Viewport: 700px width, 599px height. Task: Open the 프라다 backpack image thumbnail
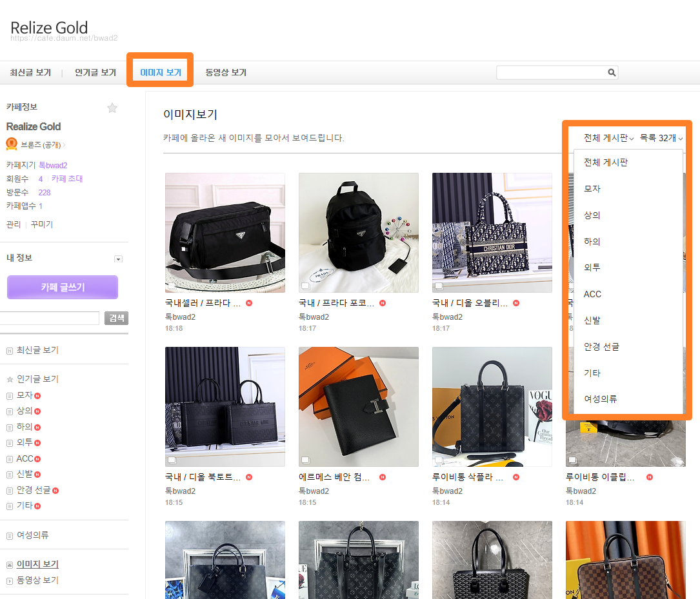point(359,233)
